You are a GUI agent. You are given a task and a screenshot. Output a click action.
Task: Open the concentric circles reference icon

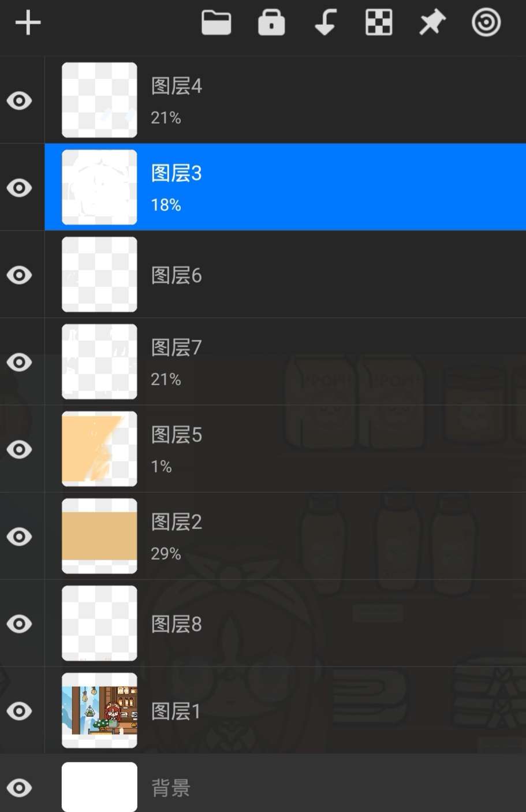[x=486, y=24]
